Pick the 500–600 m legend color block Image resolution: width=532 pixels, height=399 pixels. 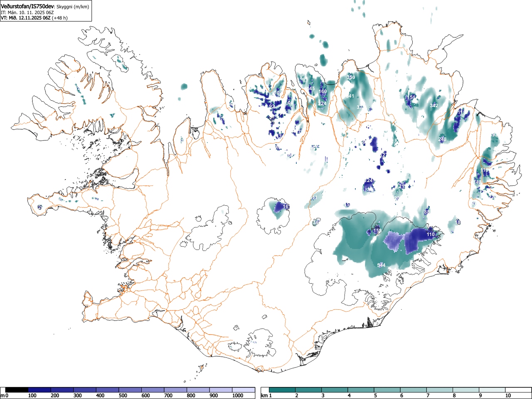click(x=130, y=390)
